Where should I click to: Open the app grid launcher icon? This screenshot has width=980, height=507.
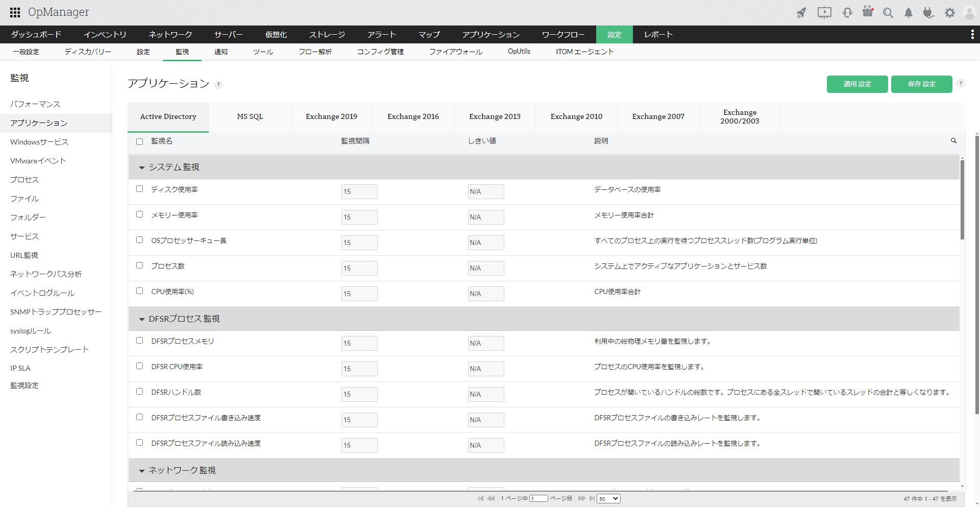click(15, 13)
